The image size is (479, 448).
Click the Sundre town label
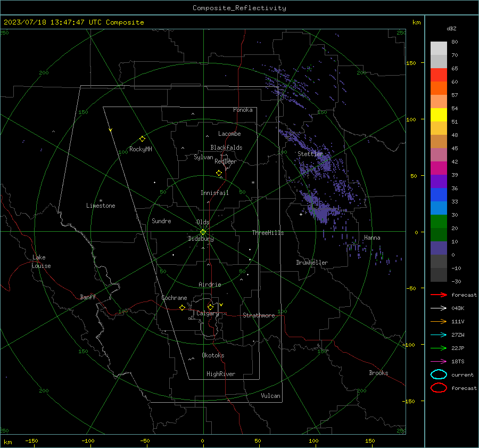click(161, 221)
